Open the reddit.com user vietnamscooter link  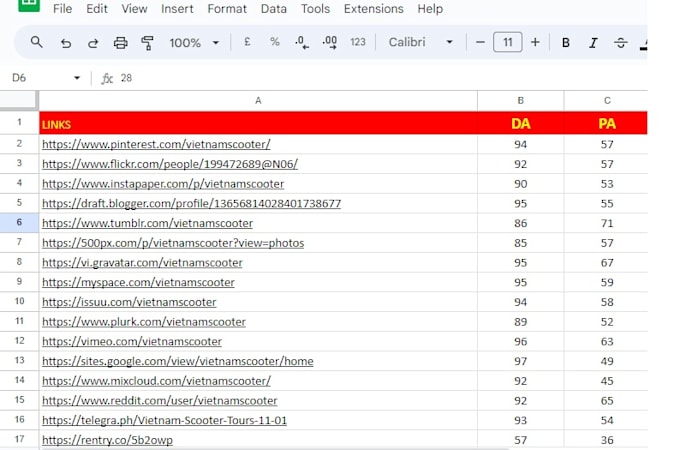(x=160, y=401)
